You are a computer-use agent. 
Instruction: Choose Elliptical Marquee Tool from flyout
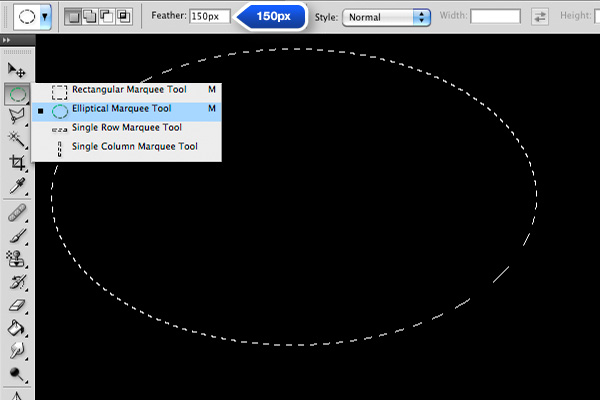126,111
